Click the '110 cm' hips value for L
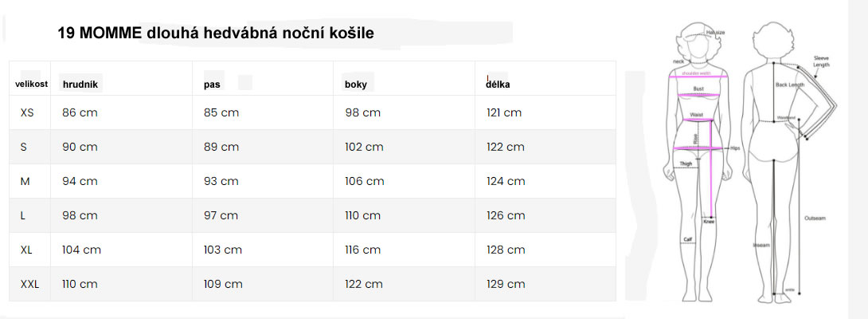 (364, 216)
